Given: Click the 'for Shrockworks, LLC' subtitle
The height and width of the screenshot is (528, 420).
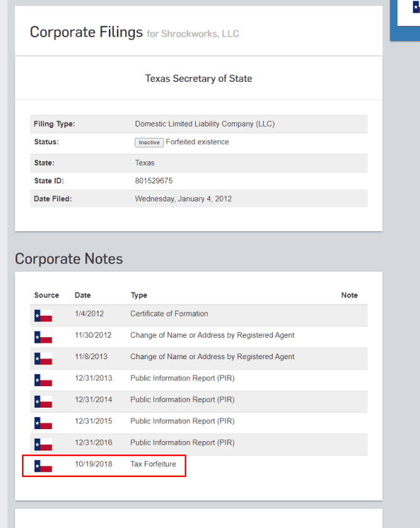Looking at the screenshot, I should click(193, 34).
